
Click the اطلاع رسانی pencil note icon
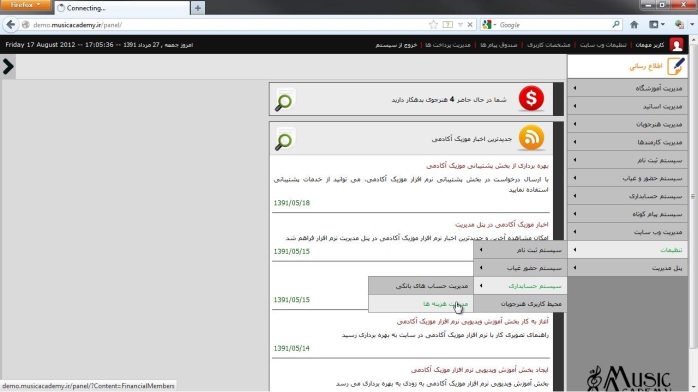coord(676,66)
